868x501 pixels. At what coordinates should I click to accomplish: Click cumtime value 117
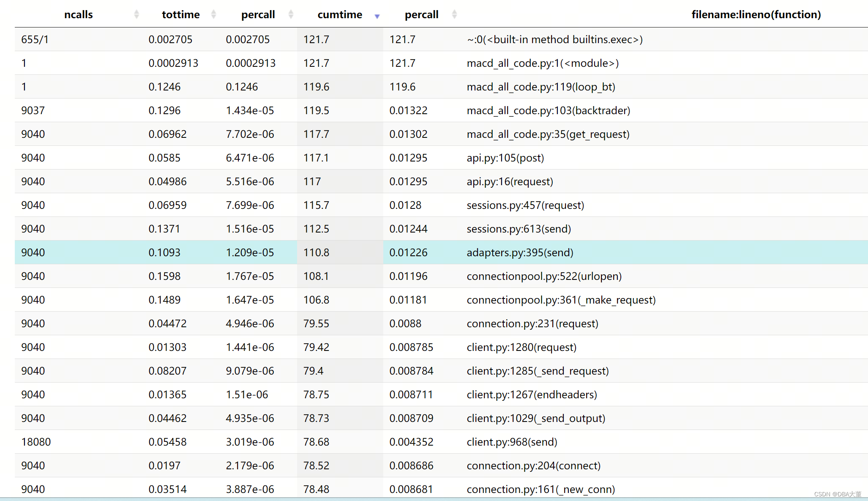(x=312, y=181)
